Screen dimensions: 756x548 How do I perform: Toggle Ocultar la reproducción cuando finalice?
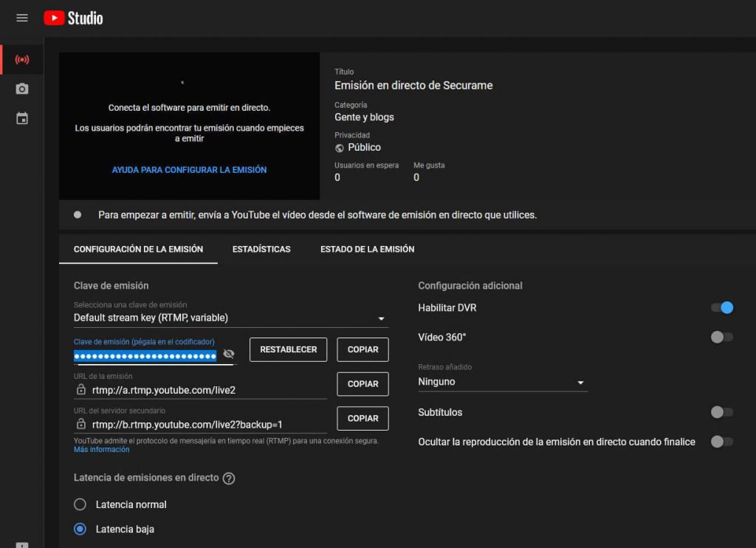pyautogui.click(x=722, y=442)
